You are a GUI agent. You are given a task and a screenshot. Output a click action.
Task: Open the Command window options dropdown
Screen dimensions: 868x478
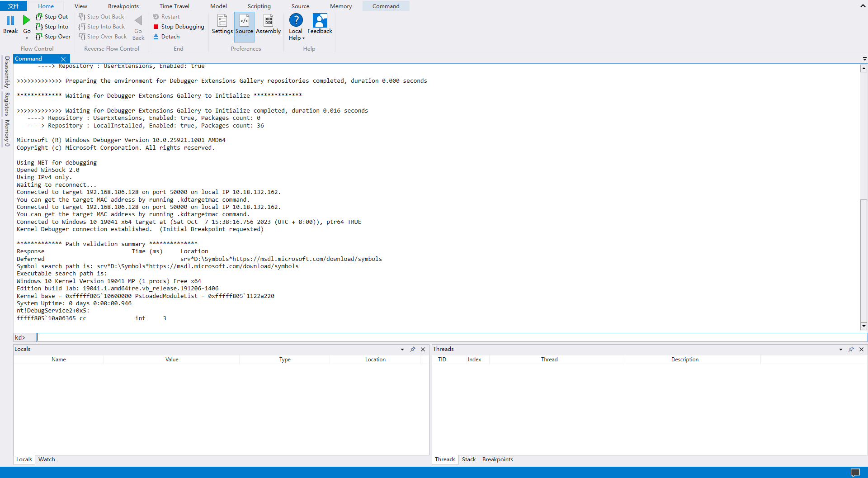tap(864, 59)
